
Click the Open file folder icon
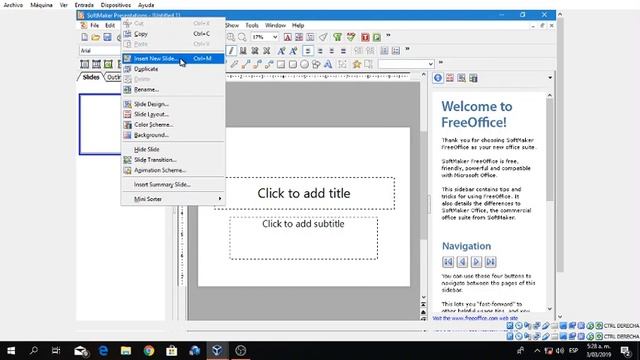tap(96, 37)
